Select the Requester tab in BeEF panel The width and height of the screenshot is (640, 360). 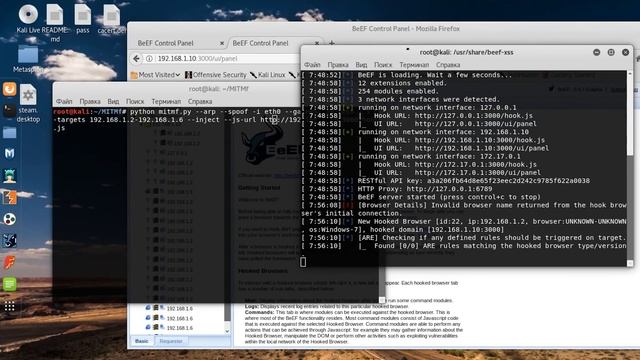[x=171, y=341]
